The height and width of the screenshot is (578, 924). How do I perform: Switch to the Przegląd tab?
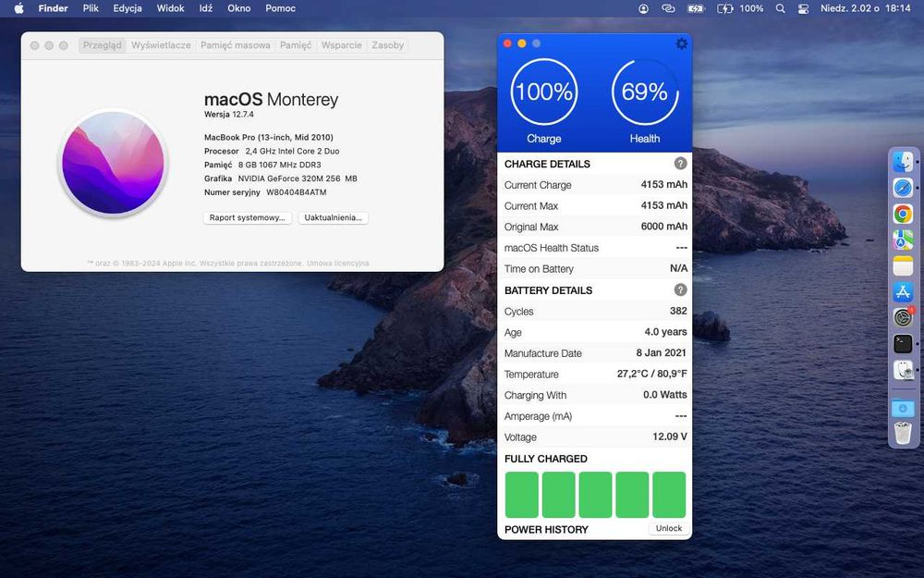[x=102, y=44]
